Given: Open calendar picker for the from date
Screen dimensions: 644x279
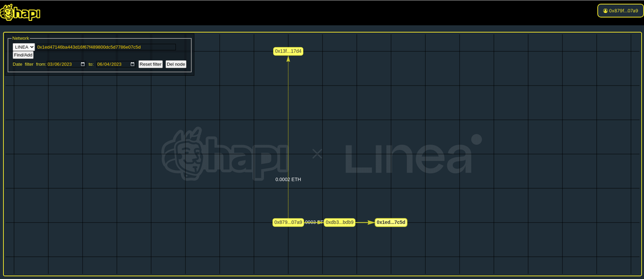Looking at the screenshot, I should pyautogui.click(x=83, y=64).
